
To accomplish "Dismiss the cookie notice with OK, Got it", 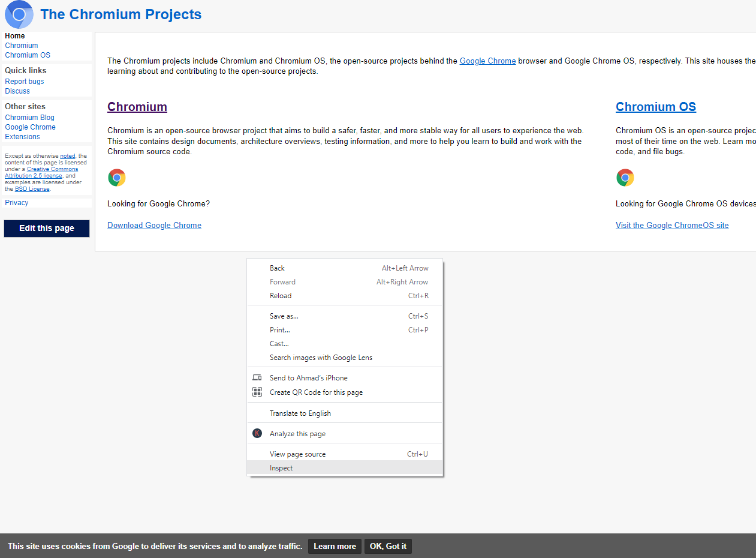I will click(388, 546).
